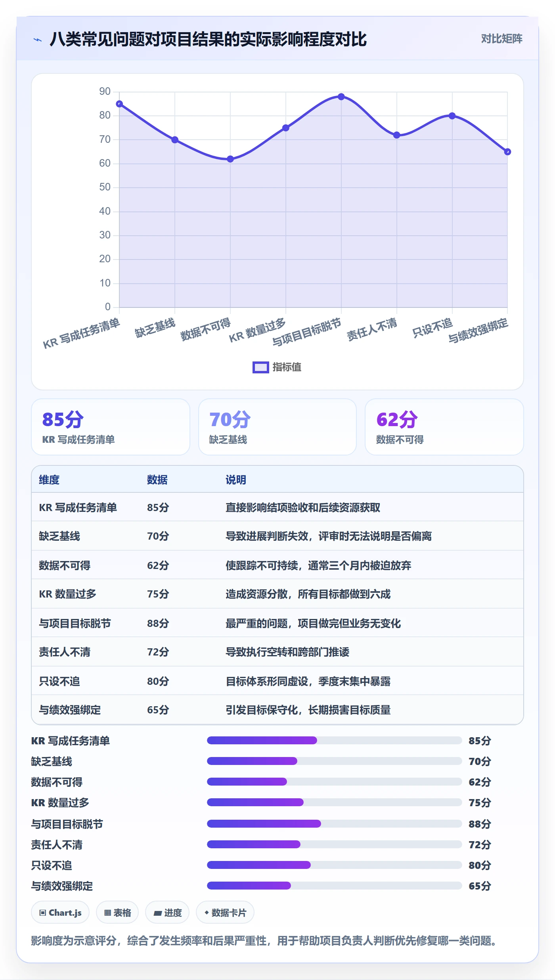555x980 pixels.
Task: Click the 85分 progress bar for KR 写成任务清单
Action: coord(335,740)
